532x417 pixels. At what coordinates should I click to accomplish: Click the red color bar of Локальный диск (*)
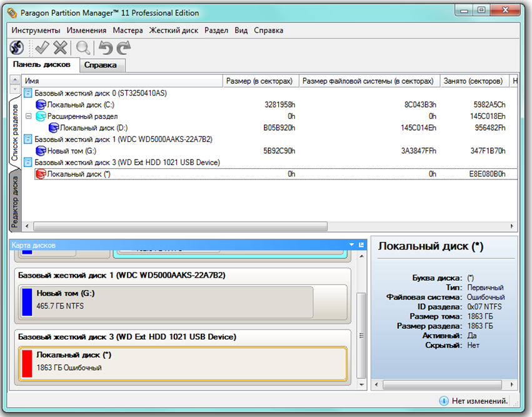click(27, 364)
